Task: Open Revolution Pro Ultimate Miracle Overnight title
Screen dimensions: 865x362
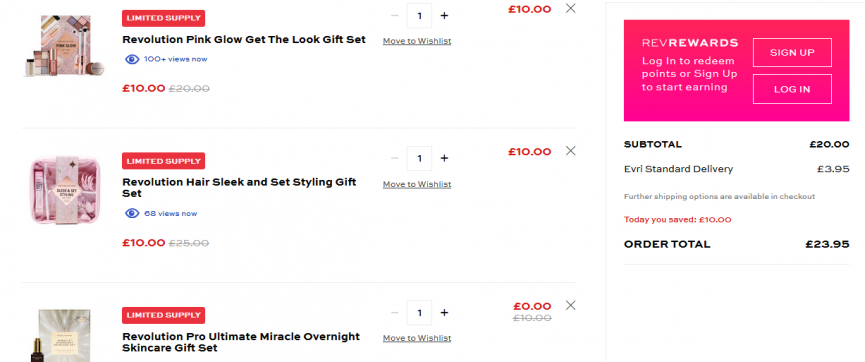Action: (x=241, y=342)
